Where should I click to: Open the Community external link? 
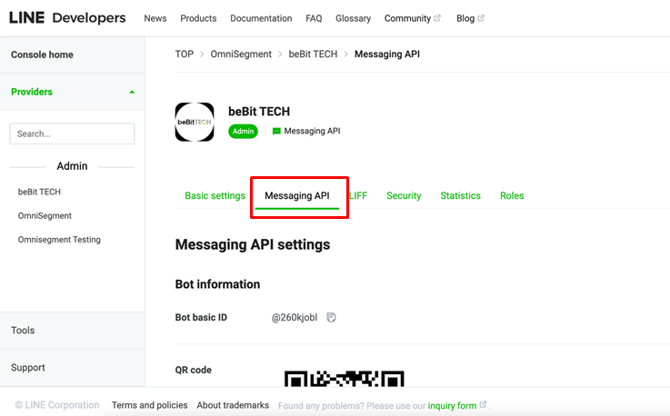tap(412, 18)
